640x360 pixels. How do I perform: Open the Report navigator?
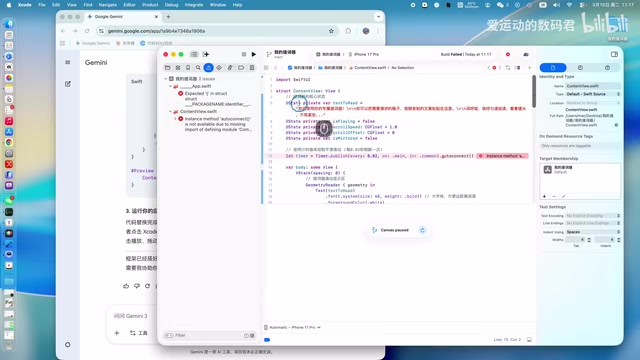point(252,68)
